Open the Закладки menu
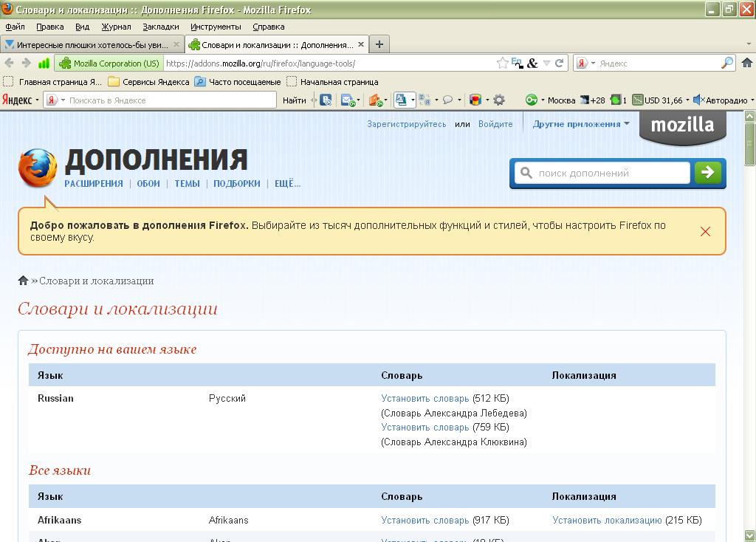Screen dimensions: 756x542 [x=160, y=27]
